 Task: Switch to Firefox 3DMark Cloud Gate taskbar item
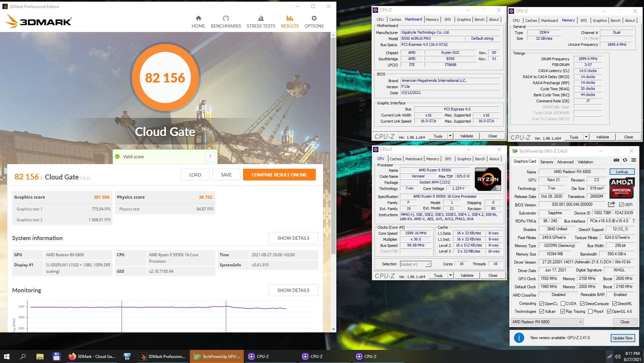(92, 356)
